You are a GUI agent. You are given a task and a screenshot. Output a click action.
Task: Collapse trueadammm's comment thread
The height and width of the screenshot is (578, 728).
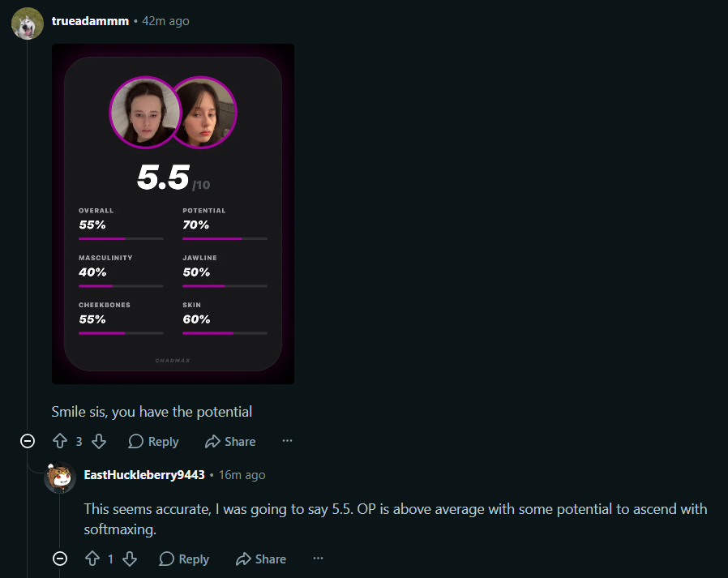coord(28,440)
